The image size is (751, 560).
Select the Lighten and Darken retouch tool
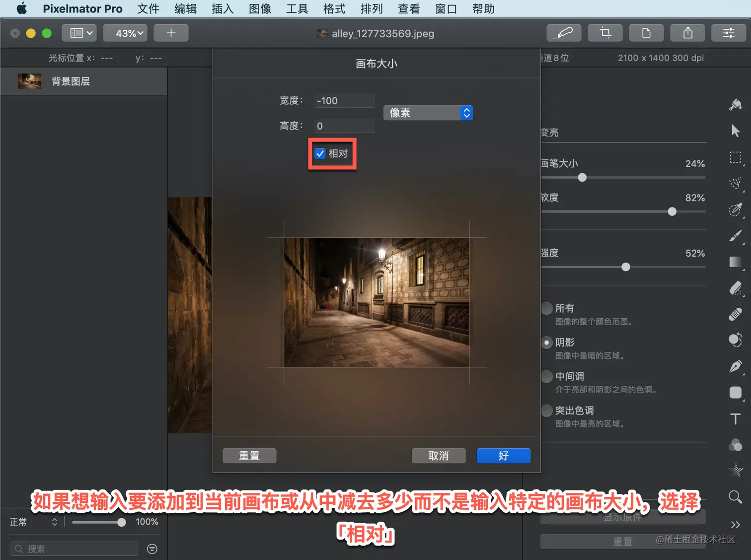coord(736,340)
